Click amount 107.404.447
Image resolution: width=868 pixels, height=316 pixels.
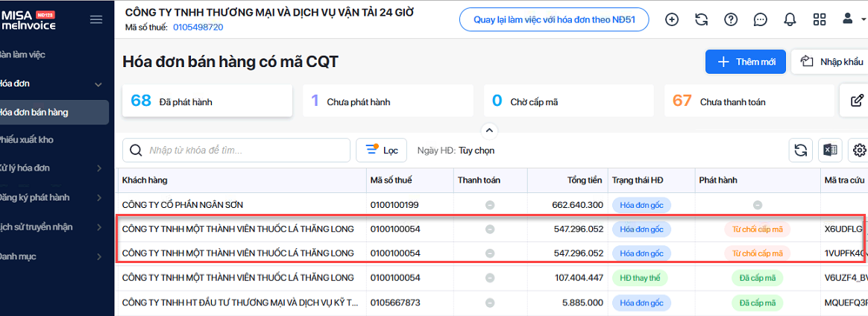click(x=577, y=278)
